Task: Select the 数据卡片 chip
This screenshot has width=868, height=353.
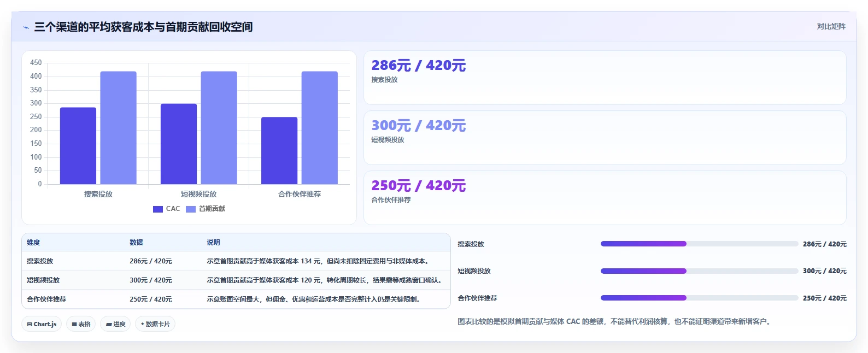Action: point(155,324)
